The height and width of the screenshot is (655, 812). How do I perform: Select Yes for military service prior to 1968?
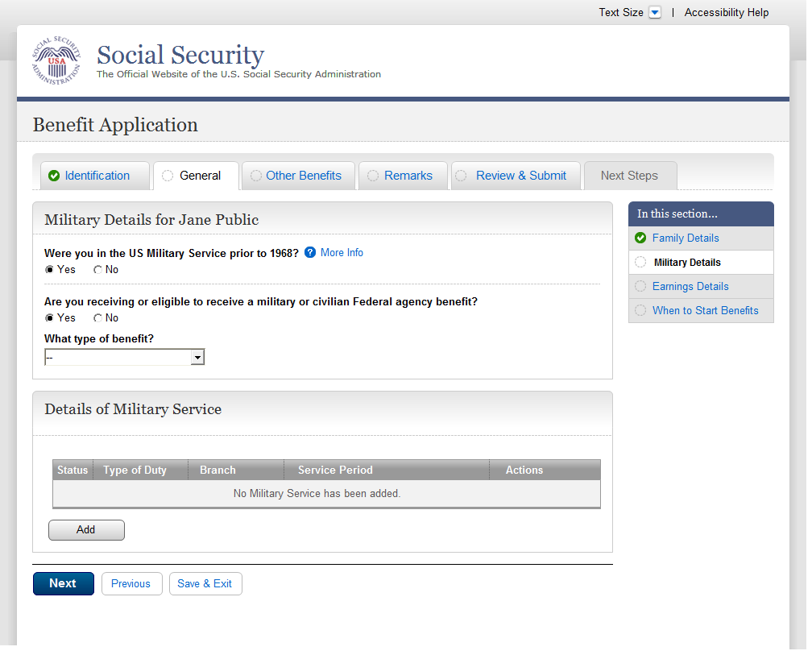pos(49,270)
